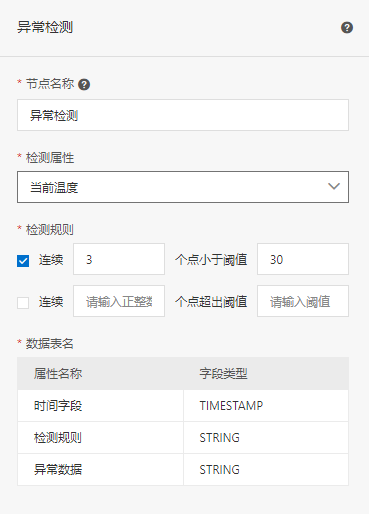Uncheck the 连续 个点小于阈值 rule checkbox

pos(23,261)
